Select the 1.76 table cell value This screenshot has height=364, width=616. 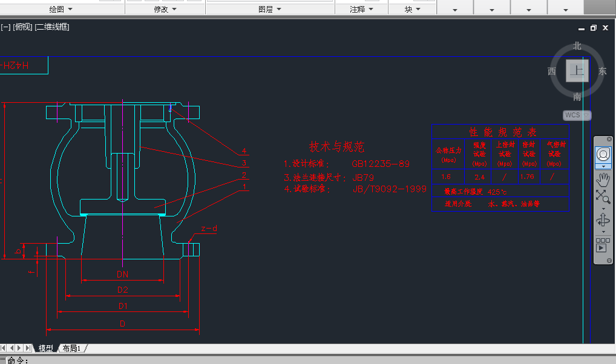tap(527, 177)
